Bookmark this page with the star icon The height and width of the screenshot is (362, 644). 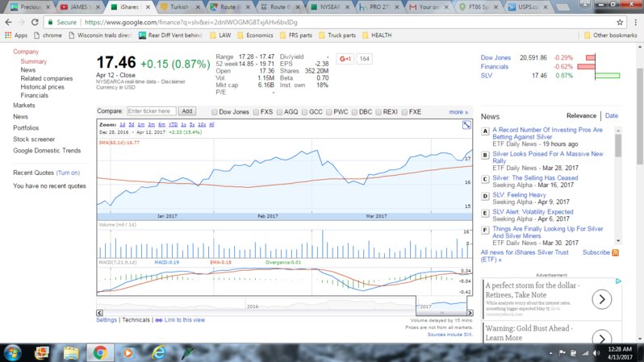click(x=620, y=22)
